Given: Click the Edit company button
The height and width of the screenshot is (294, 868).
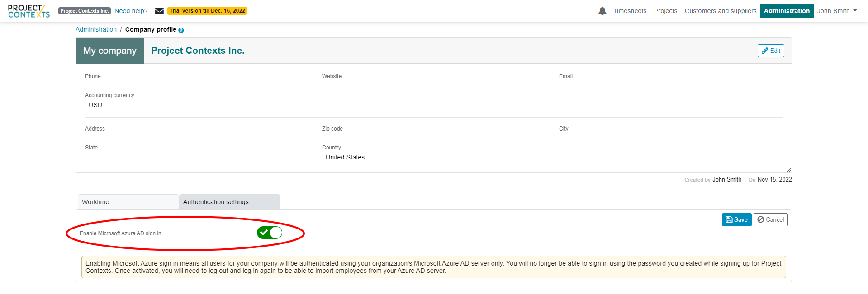Looking at the screenshot, I should pyautogui.click(x=771, y=51).
